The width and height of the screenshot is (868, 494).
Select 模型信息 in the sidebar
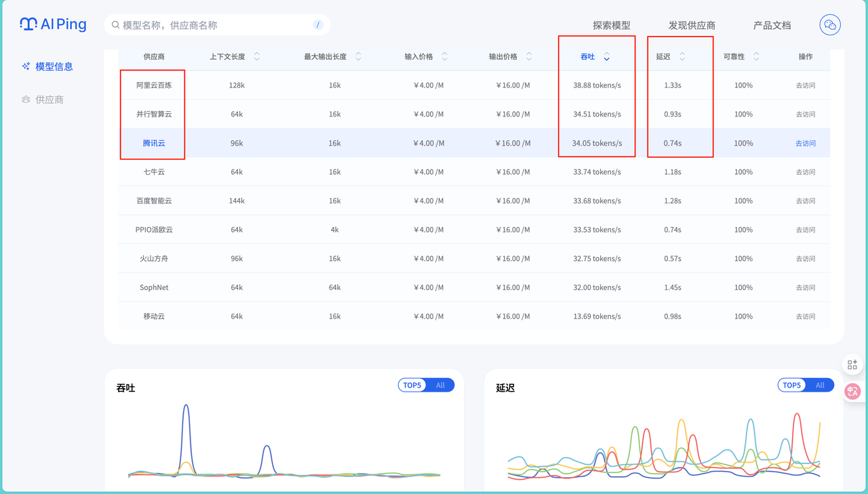tap(54, 66)
